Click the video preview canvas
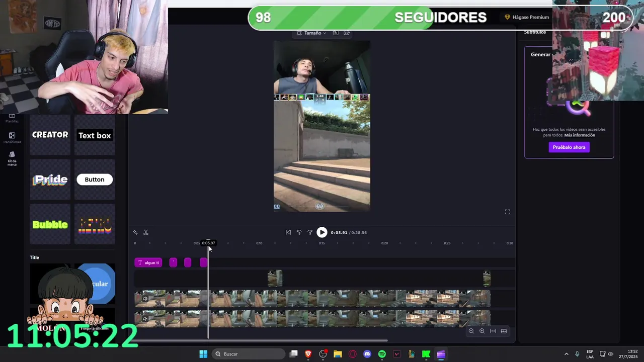Viewport: 644px width, 362px height. (322, 126)
